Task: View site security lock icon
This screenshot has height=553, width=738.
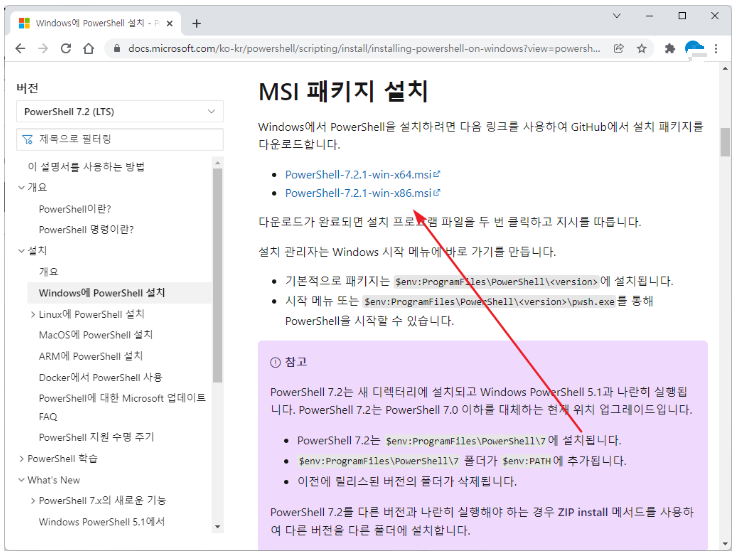Action: pyautogui.click(x=117, y=48)
